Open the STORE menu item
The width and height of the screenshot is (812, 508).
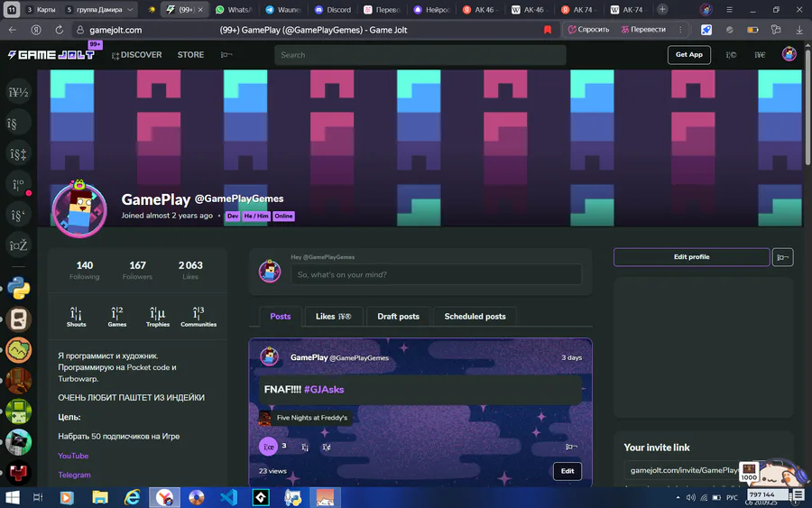tap(190, 54)
